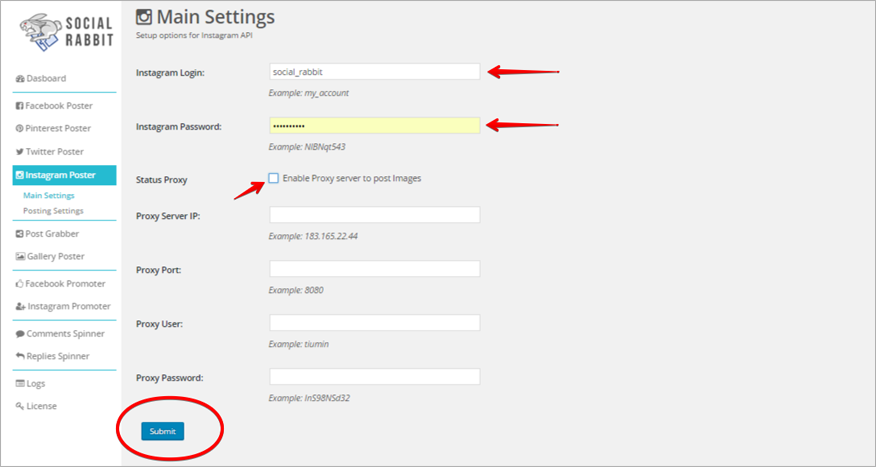876x467 pixels.
Task: Open Gallery Poster page
Action: (x=56, y=256)
